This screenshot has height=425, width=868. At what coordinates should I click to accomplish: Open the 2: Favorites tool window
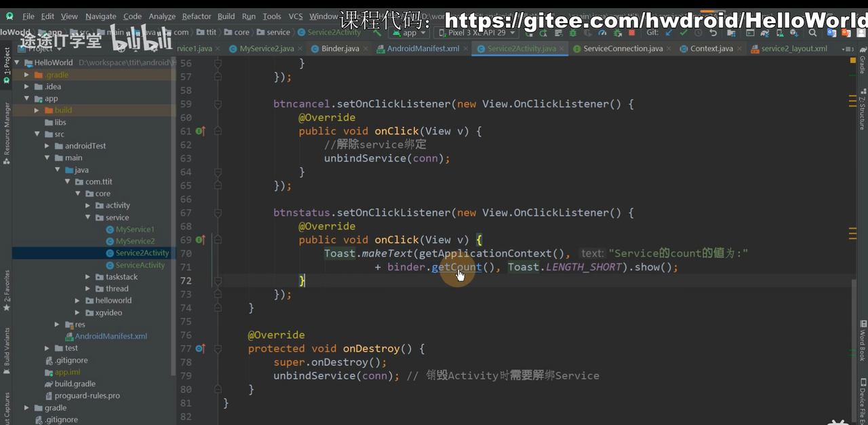tap(7, 291)
